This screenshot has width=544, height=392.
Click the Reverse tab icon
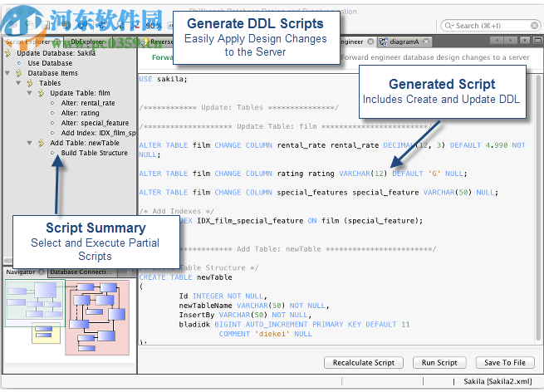tap(146, 42)
